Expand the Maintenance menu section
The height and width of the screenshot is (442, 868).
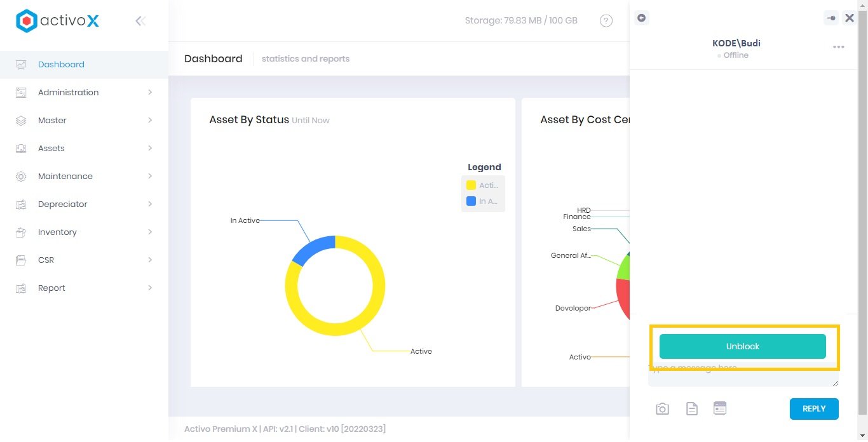tap(65, 176)
